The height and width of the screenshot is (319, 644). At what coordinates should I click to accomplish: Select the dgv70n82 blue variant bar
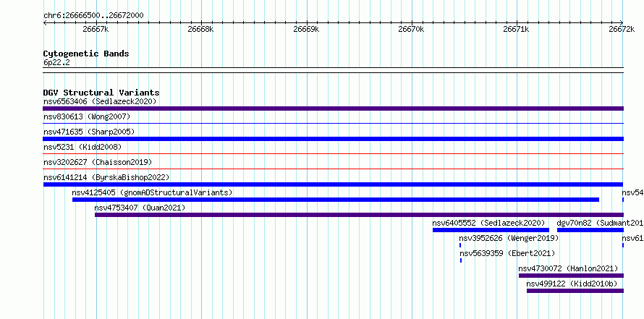click(x=590, y=230)
